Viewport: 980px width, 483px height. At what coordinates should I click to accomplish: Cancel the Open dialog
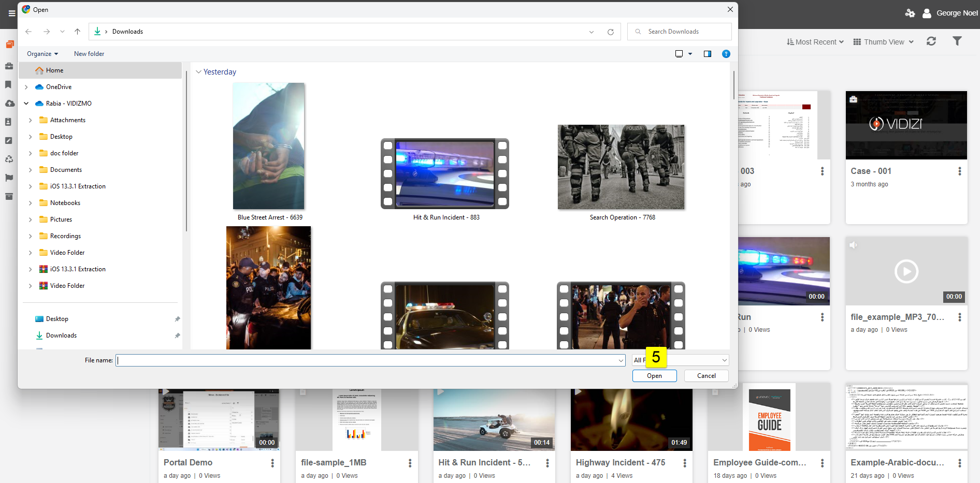pyautogui.click(x=706, y=376)
